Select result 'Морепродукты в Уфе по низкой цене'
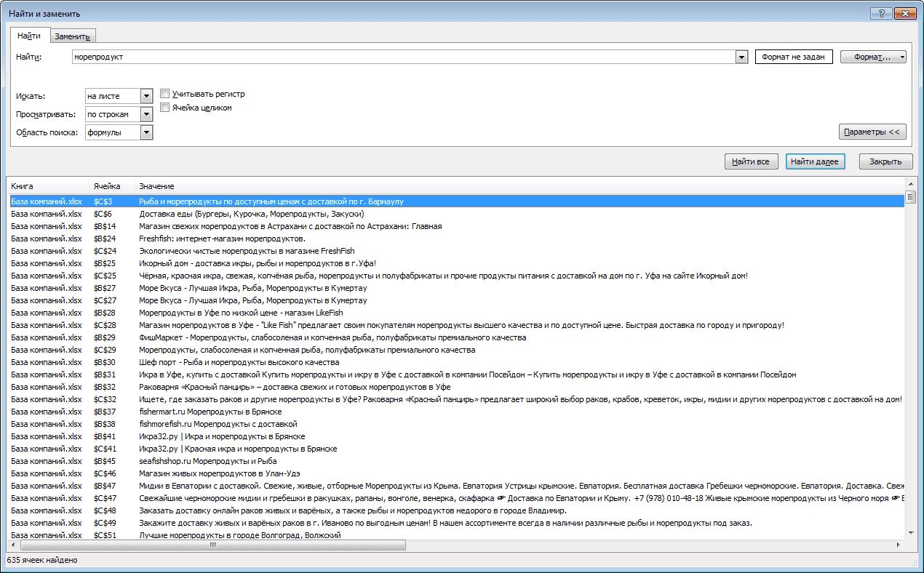 pos(456,313)
